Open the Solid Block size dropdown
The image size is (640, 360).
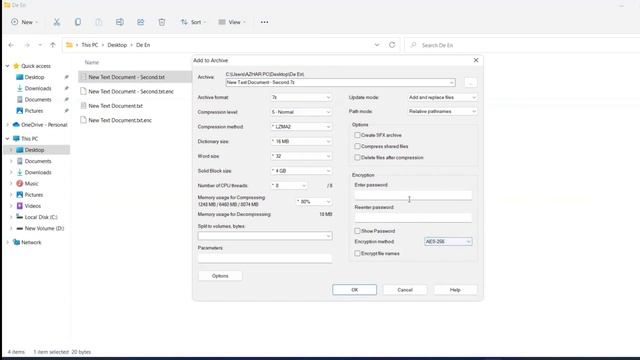coord(301,171)
